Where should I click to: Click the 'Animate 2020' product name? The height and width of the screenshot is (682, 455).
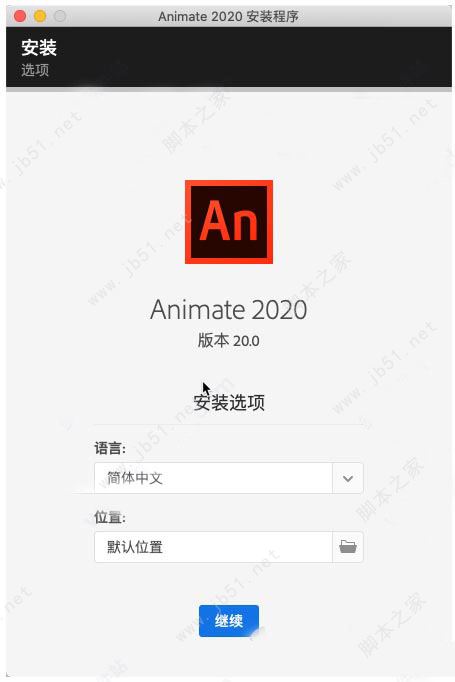coord(229,309)
